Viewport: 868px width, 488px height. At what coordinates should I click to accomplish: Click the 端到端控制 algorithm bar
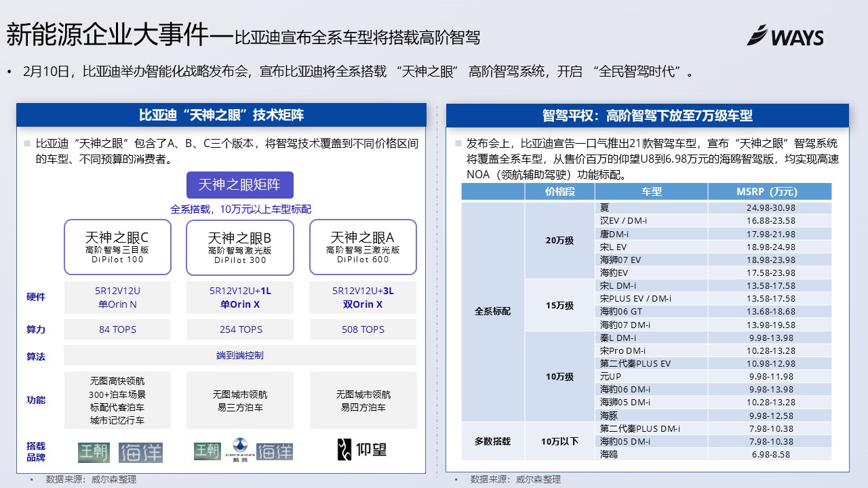coord(240,355)
